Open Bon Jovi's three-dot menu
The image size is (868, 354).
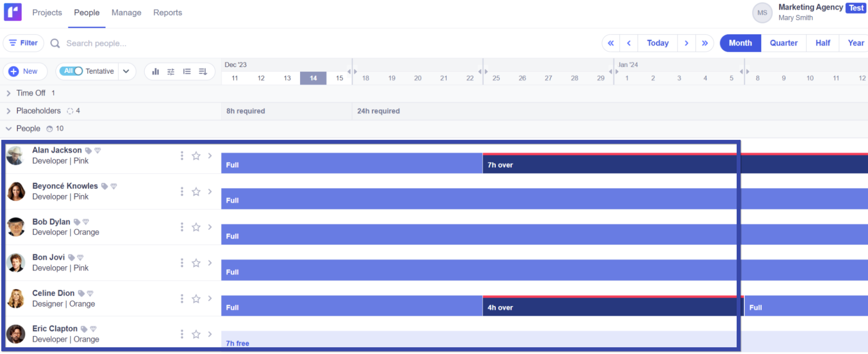click(x=182, y=263)
